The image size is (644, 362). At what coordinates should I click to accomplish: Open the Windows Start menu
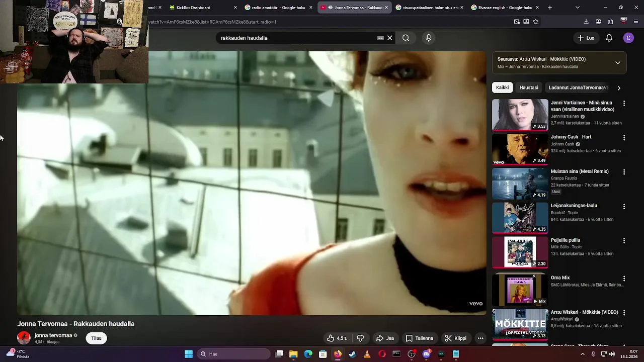coord(188,354)
